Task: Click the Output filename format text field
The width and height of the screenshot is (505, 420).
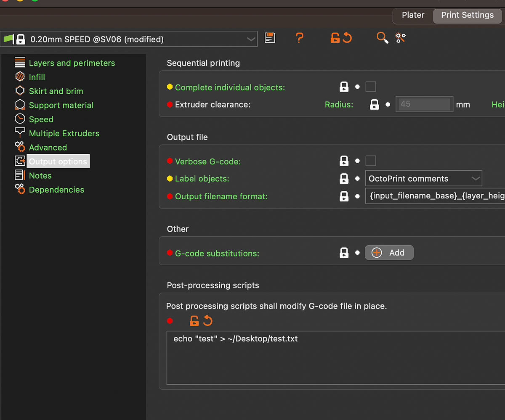Action: click(435, 196)
